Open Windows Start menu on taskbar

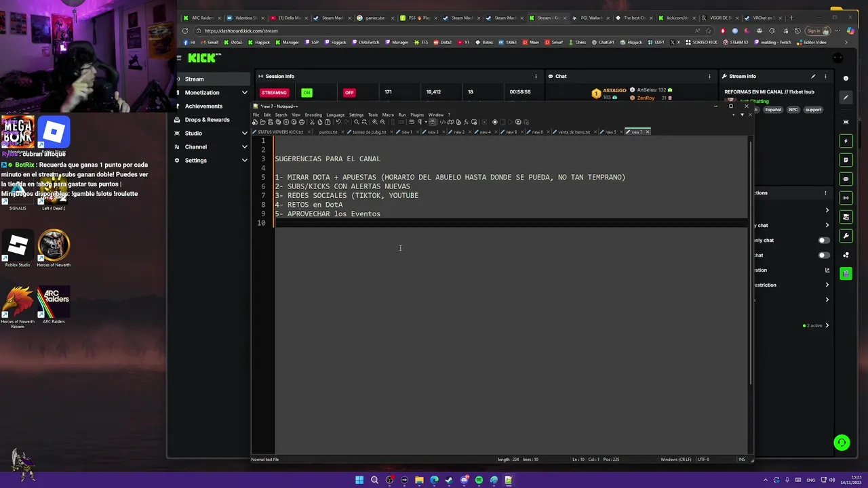pos(359,480)
